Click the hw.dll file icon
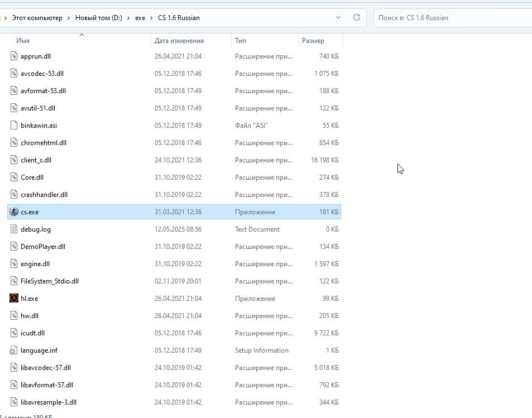 click(x=13, y=315)
